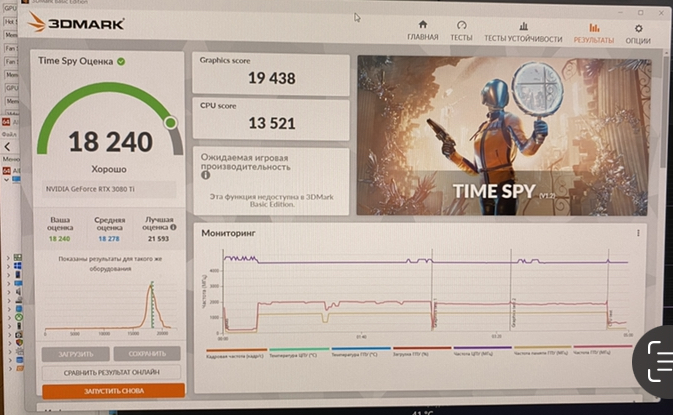
Task: Click СРАВНИТЬ РЕЗУЛЬТАТ ОНЛАЙН button
Action: click(x=112, y=373)
